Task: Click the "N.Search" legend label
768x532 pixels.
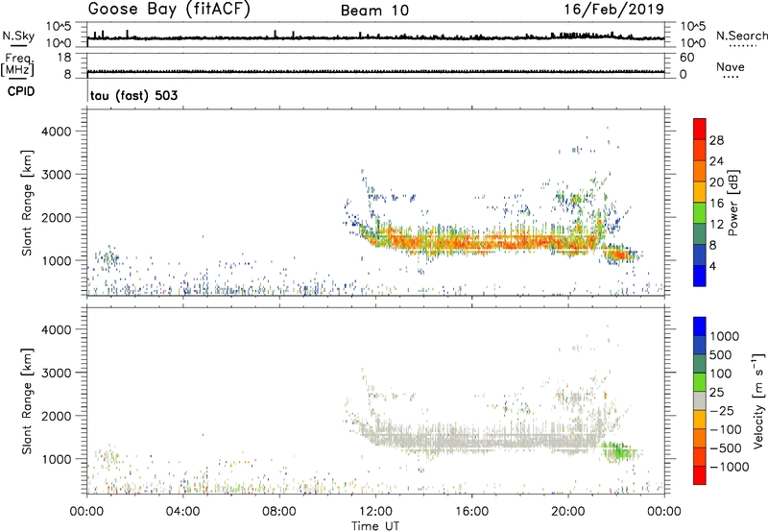Action: point(741,36)
